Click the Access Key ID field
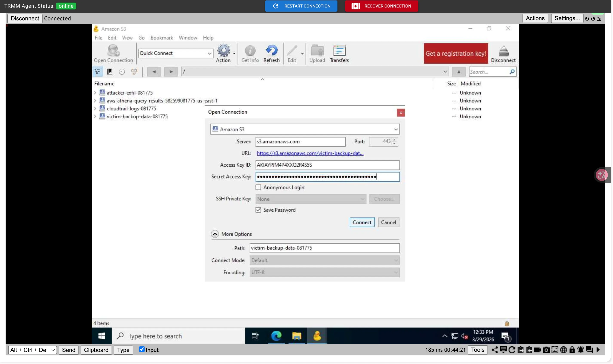Viewport: 613px width, 364px height. pos(328,165)
